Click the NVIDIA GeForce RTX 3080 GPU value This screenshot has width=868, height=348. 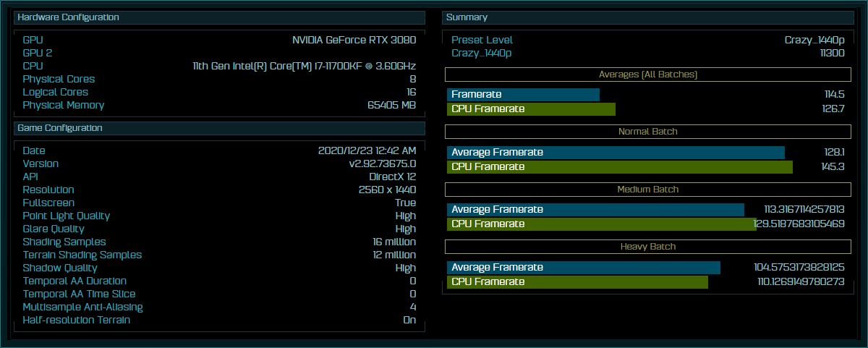(x=354, y=41)
